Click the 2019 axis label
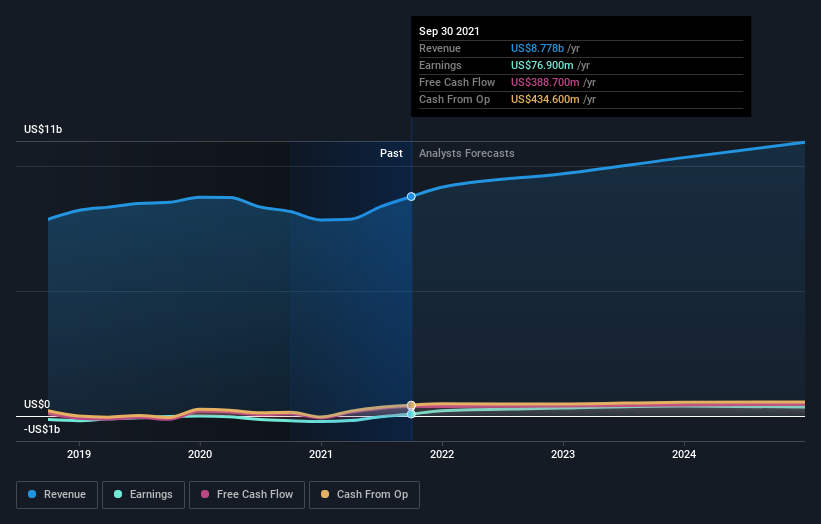 (79, 454)
